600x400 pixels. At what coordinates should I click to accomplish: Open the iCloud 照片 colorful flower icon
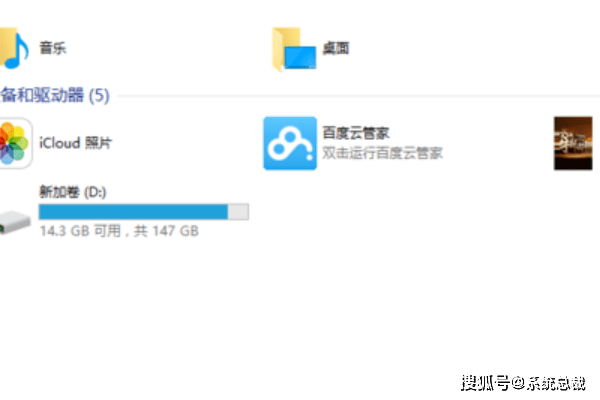[16, 143]
